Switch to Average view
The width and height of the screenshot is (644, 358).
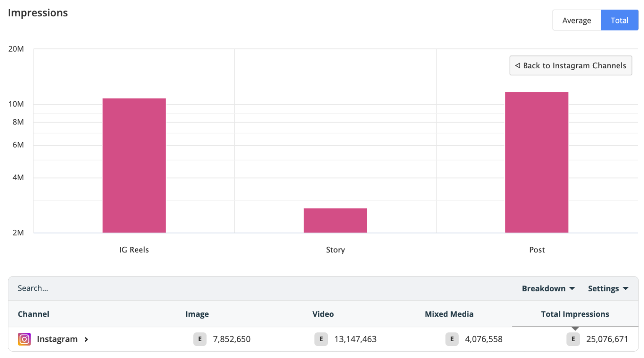[x=576, y=20]
